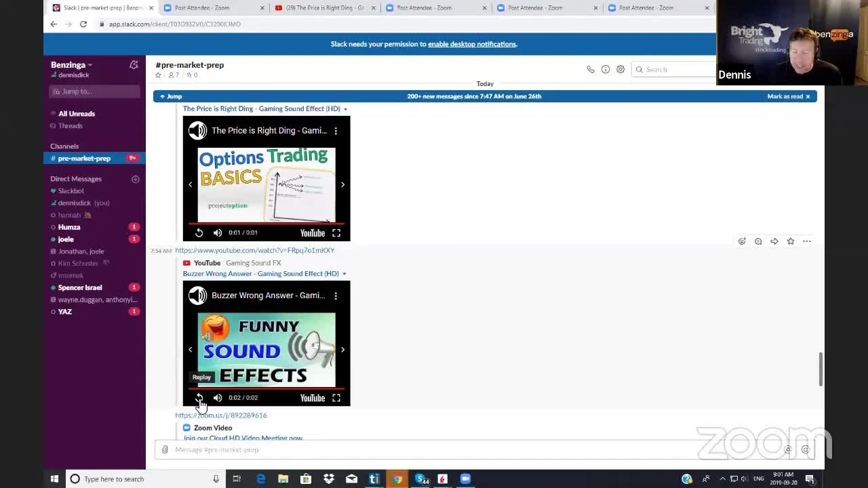Select the pre-market-prep channel
This screenshot has width=868, height=488.
(x=94, y=159)
